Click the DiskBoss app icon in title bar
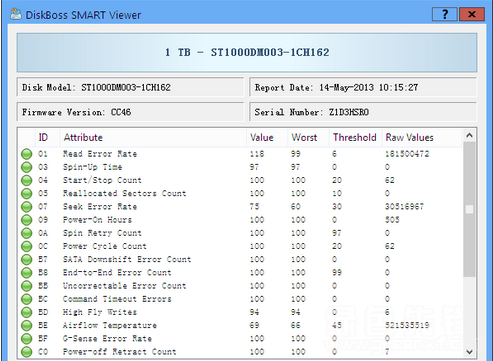 click(16, 14)
